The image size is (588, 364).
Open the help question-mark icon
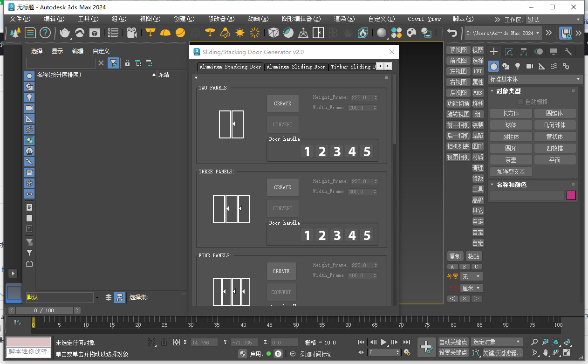click(x=45, y=33)
